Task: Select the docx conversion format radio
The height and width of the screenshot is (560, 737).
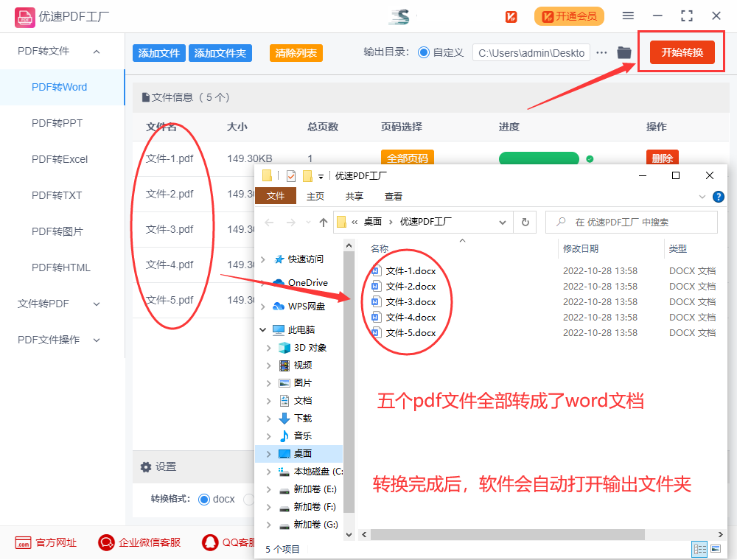Action: (x=204, y=500)
